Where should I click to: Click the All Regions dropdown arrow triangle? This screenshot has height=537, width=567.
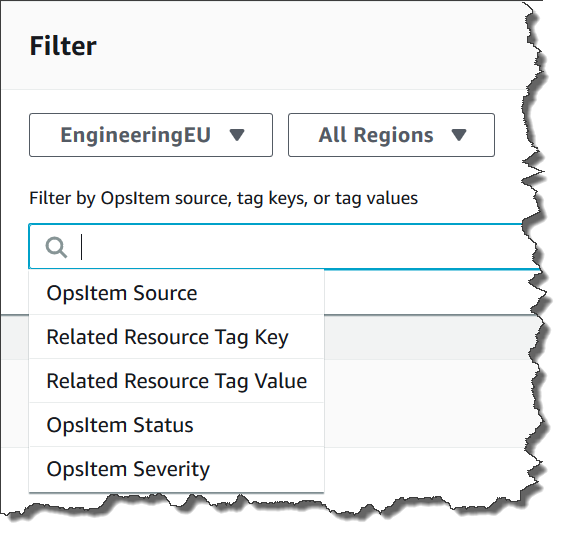459,135
